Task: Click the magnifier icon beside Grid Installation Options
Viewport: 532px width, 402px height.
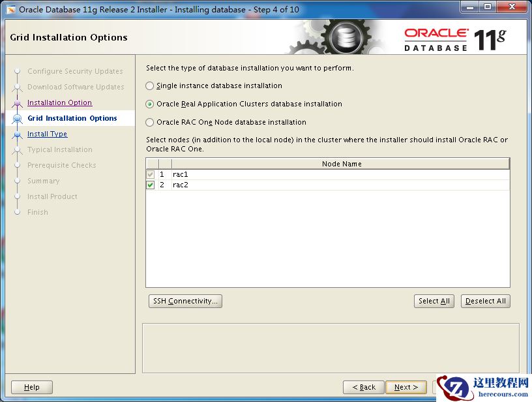Action: point(19,118)
